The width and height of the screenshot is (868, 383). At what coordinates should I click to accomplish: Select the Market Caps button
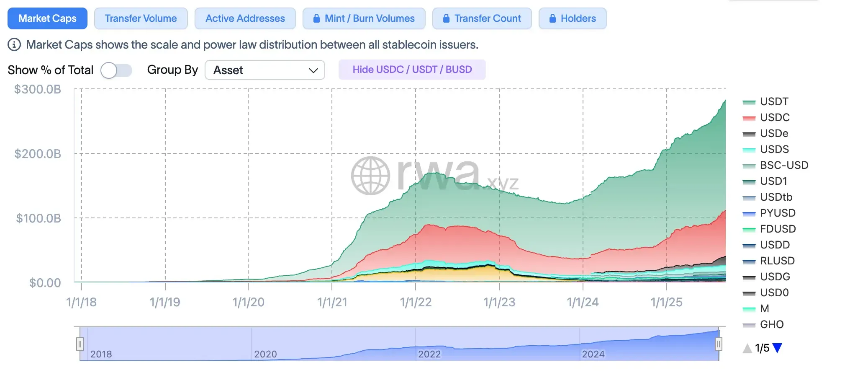(x=47, y=18)
